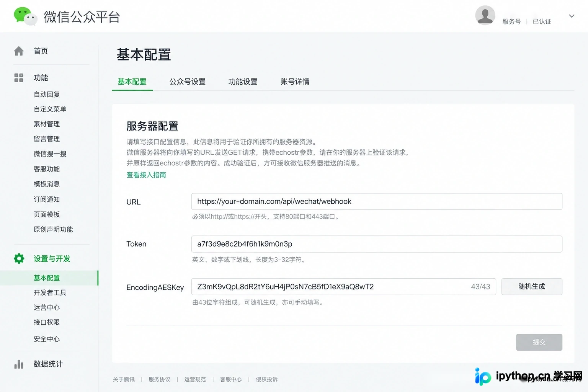The width and height of the screenshot is (588, 392).
Task: Expand the account dropdown chevron
Action: point(572,16)
